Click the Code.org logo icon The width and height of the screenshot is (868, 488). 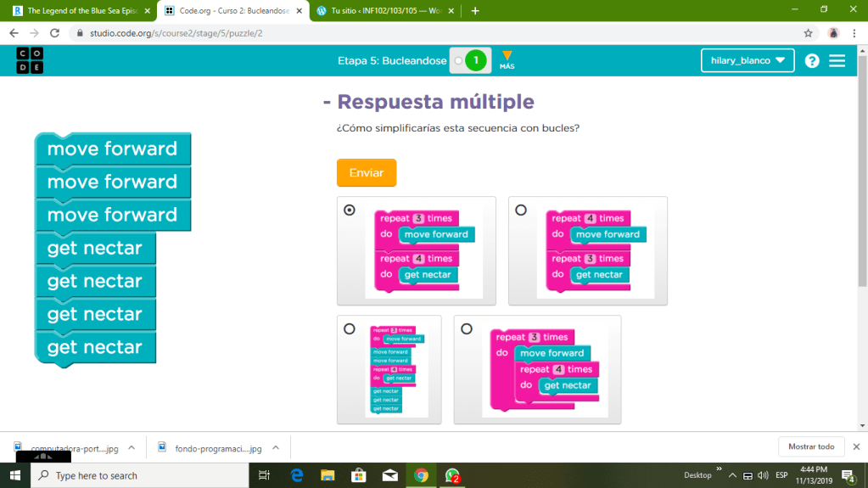pyautogui.click(x=30, y=60)
